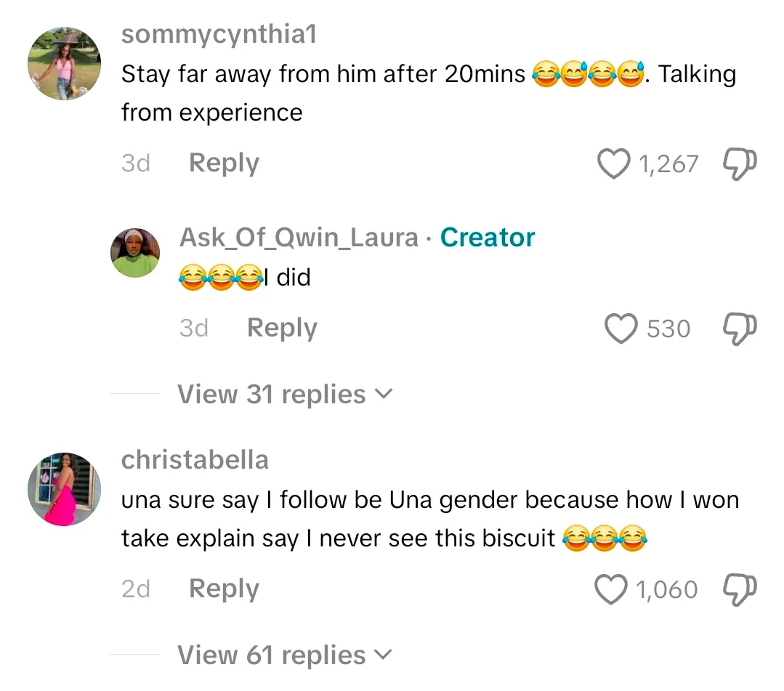Screen dimensions: 784x691
Task: Click the 530 likes count
Action: pos(668,329)
